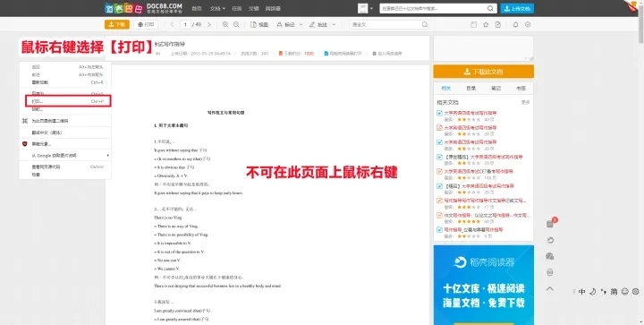Click the blue 上传文档 upload button
This screenshot has height=325, width=644.
(x=517, y=8)
